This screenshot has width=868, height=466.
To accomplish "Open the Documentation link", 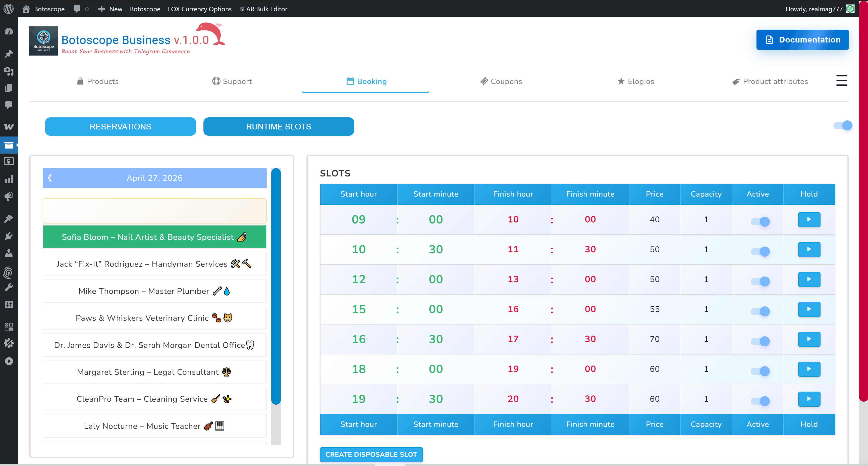I will coord(803,39).
